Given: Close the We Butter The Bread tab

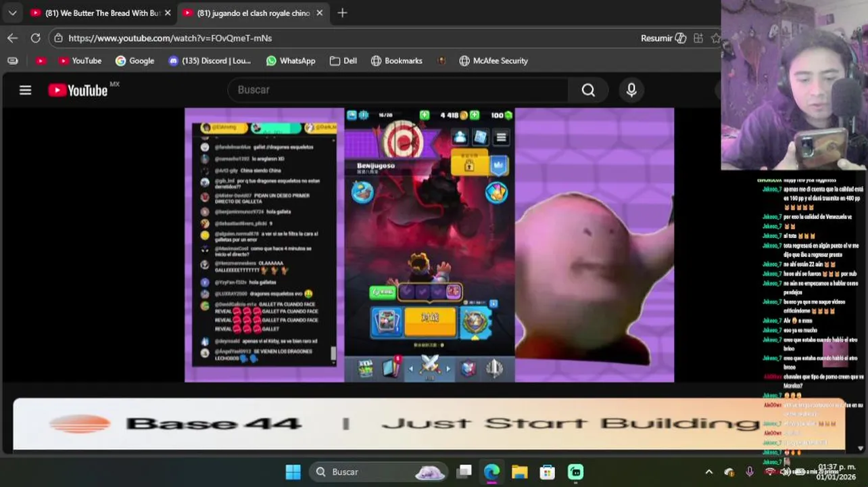Looking at the screenshot, I should click(166, 13).
